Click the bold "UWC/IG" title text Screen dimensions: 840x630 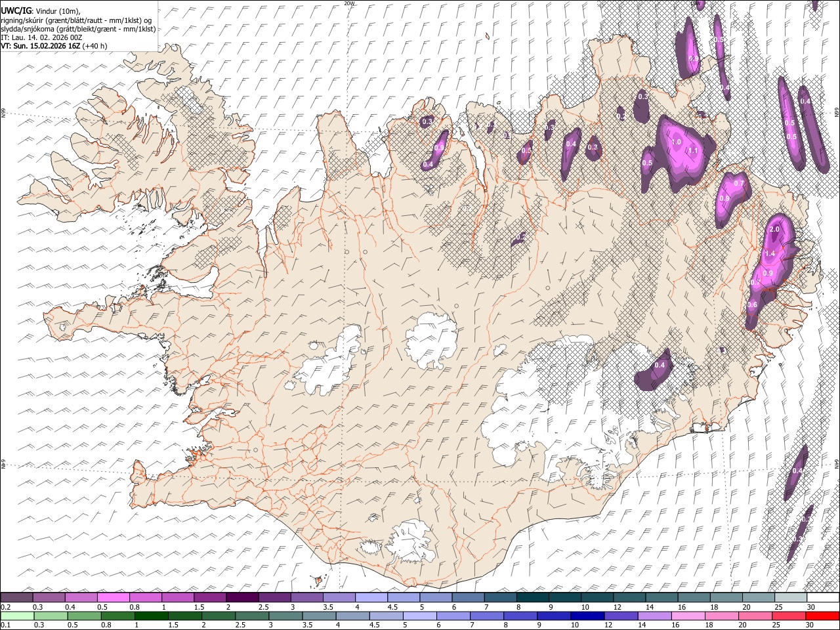pos(16,10)
